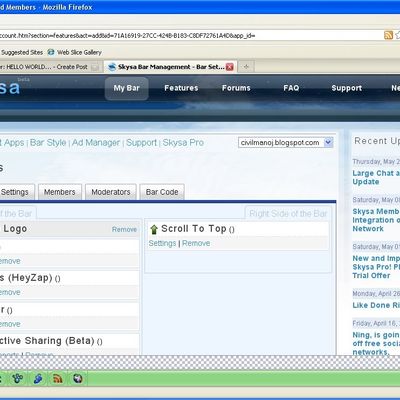Click Settings link under Scroll To Top

pos(162,243)
